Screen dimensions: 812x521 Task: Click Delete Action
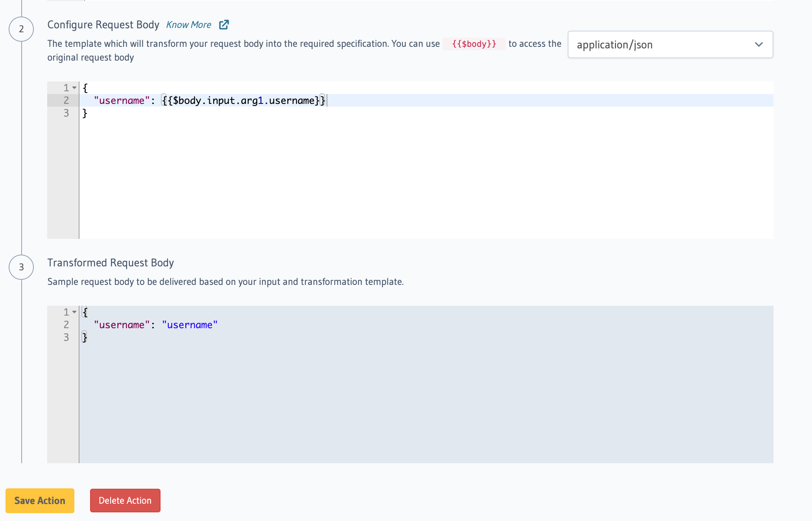click(125, 501)
